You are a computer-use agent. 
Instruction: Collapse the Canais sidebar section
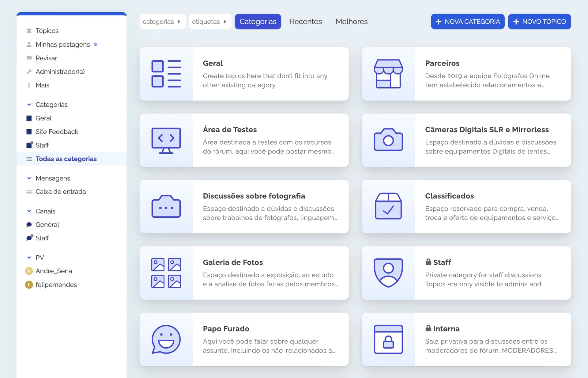coord(29,211)
